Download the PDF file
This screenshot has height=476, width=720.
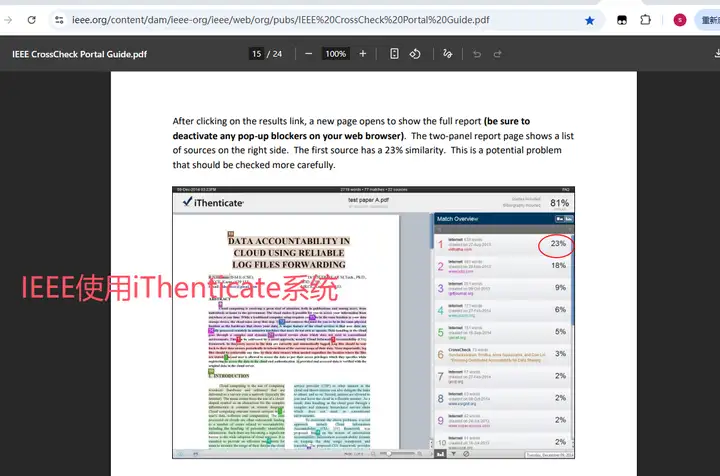[x=717, y=54]
